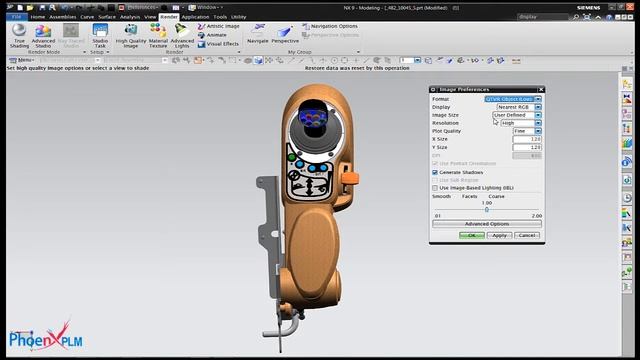Switch to the Surface ribbon tab
This screenshot has height=360, width=640.
click(x=107, y=17)
